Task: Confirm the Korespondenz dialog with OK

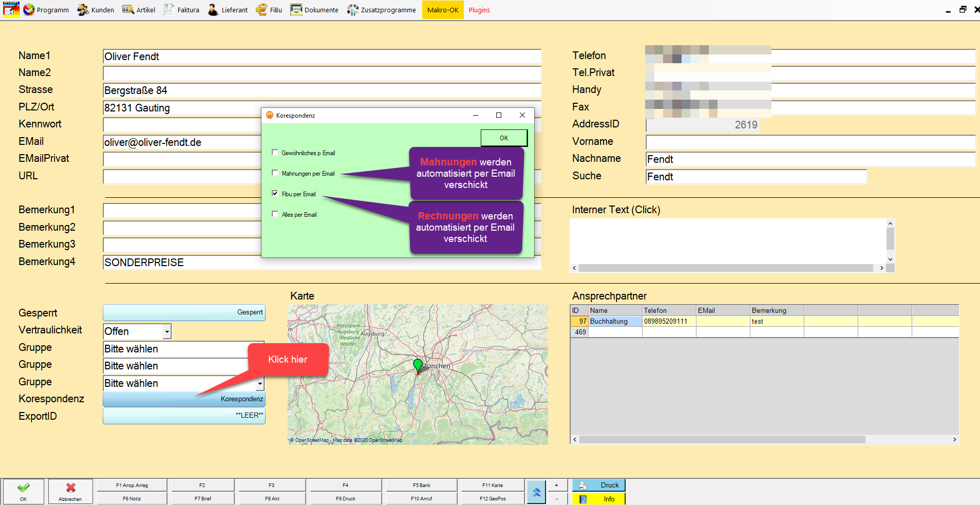Action: (504, 138)
